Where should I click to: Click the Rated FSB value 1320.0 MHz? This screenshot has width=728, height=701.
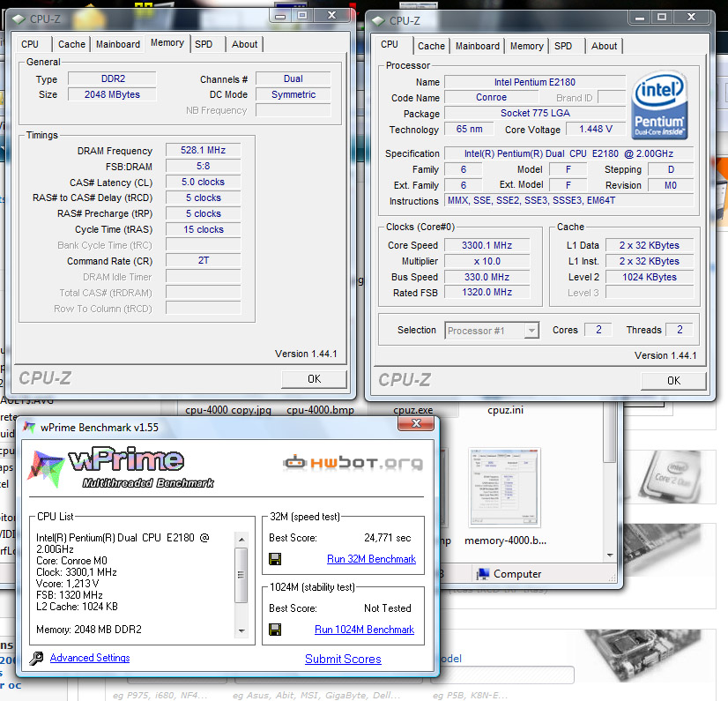point(487,292)
